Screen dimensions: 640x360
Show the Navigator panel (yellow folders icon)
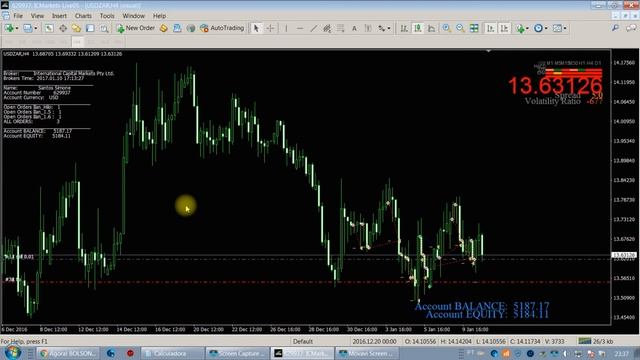[76, 28]
